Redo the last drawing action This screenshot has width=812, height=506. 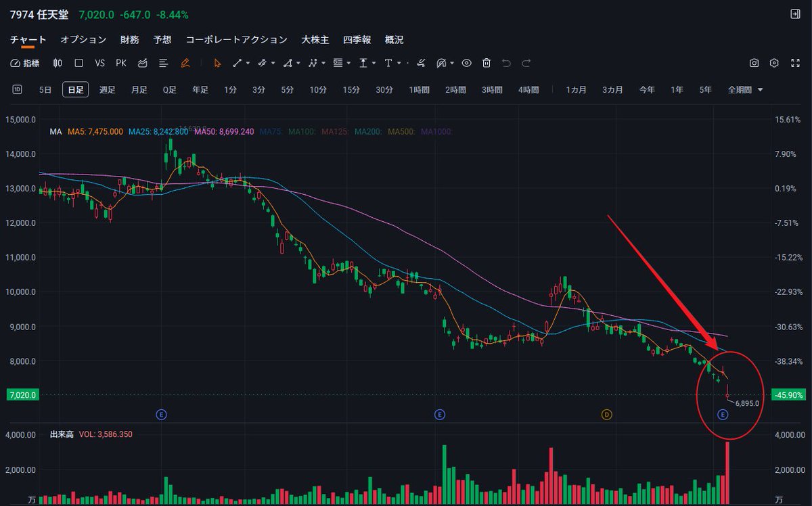click(526, 63)
